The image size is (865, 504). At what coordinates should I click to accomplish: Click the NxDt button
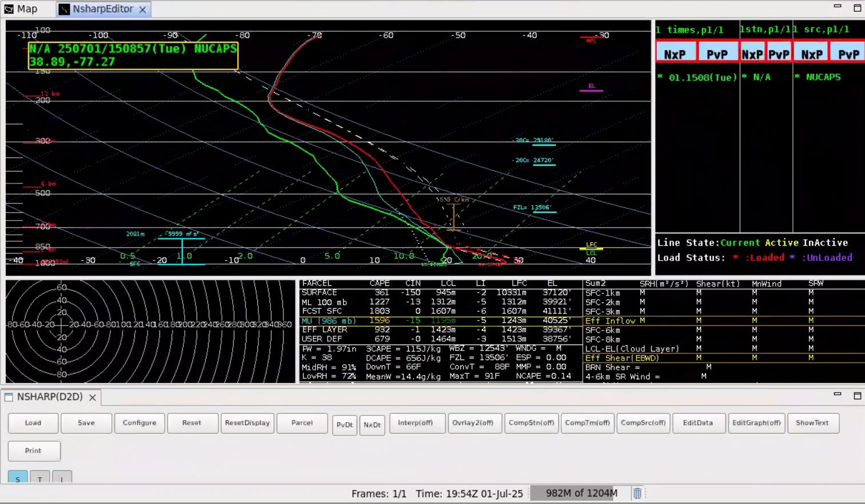(372, 425)
